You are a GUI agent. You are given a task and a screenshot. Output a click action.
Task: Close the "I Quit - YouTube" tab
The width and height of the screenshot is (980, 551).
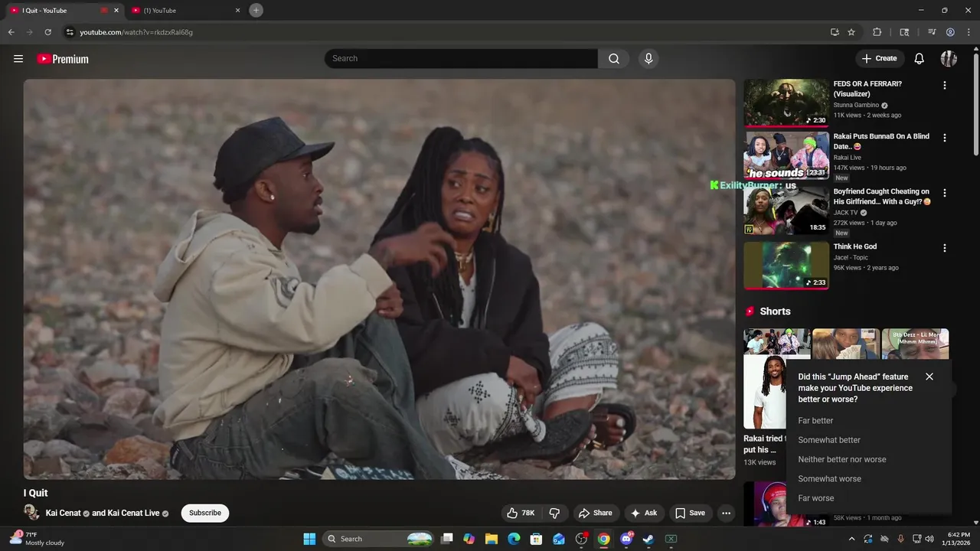click(x=116, y=11)
